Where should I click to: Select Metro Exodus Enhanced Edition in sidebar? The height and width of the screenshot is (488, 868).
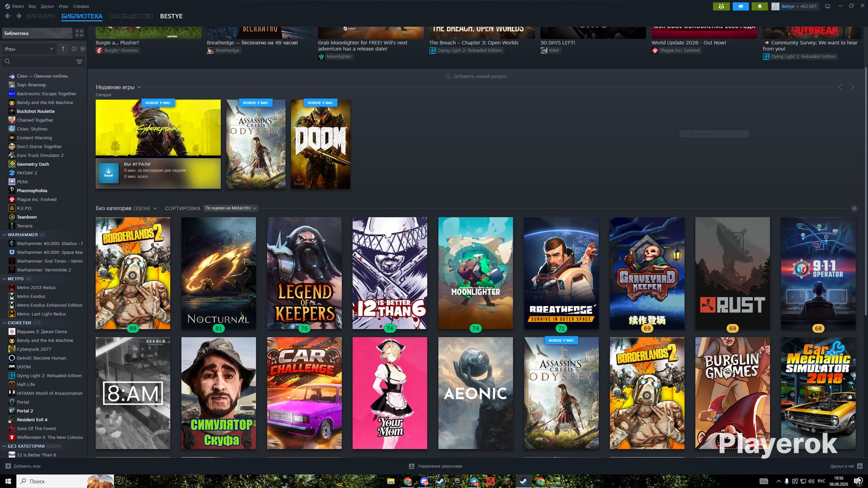pos(49,305)
